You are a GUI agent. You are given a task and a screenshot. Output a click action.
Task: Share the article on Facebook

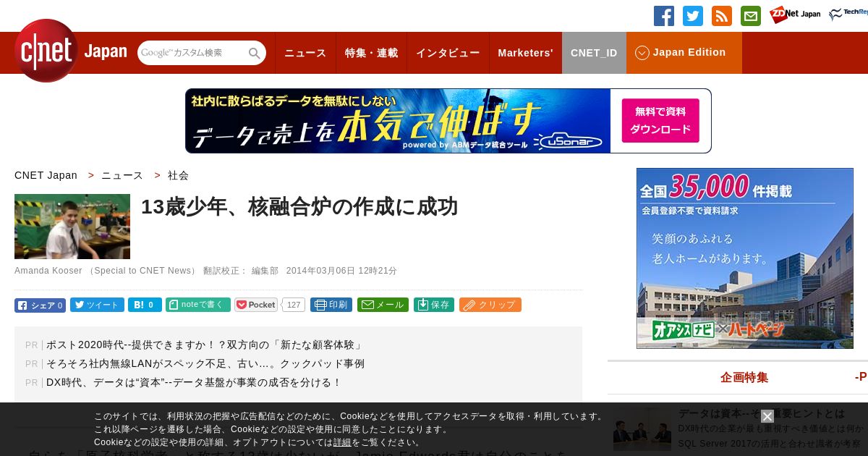pos(40,305)
